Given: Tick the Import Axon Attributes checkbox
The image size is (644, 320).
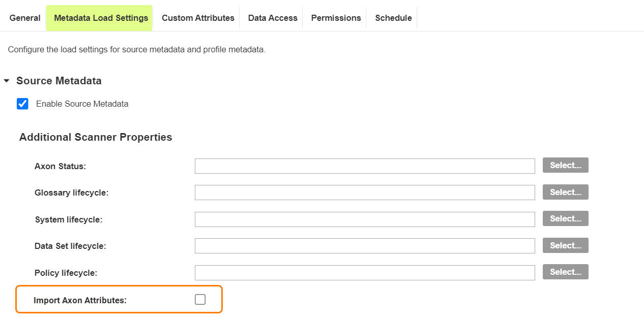Looking at the screenshot, I should click(x=200, y=300).
